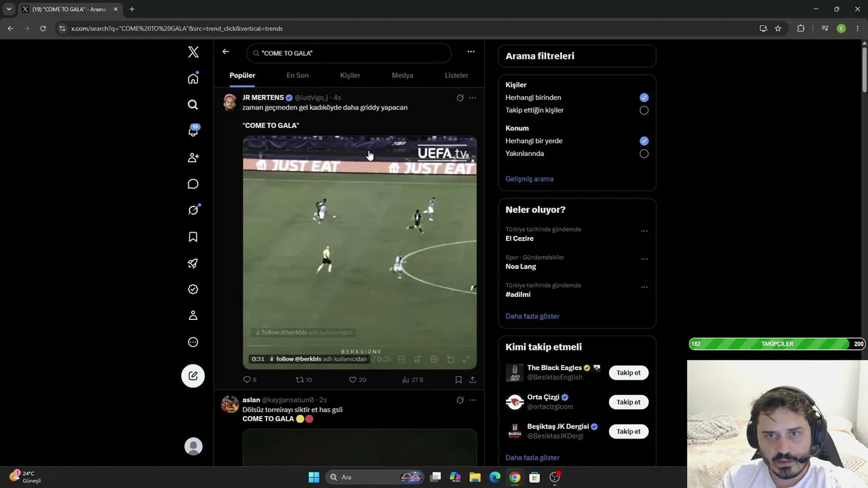Open options for #adilmi trend
Image resolution: width=868 pixels, height=488 pixels.
coord(644,287)
